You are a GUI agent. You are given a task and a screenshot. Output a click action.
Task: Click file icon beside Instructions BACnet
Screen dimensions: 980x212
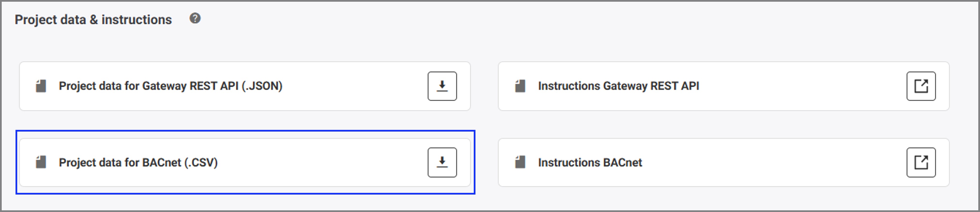pos(520,163)
